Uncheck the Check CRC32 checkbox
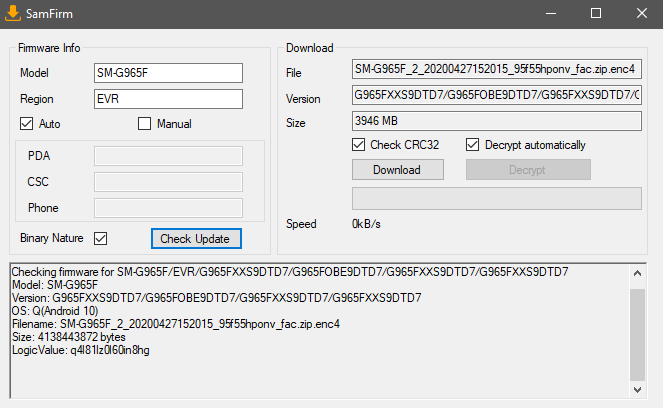This screenshot has height=408, width=663. click(x=358, y=145)
